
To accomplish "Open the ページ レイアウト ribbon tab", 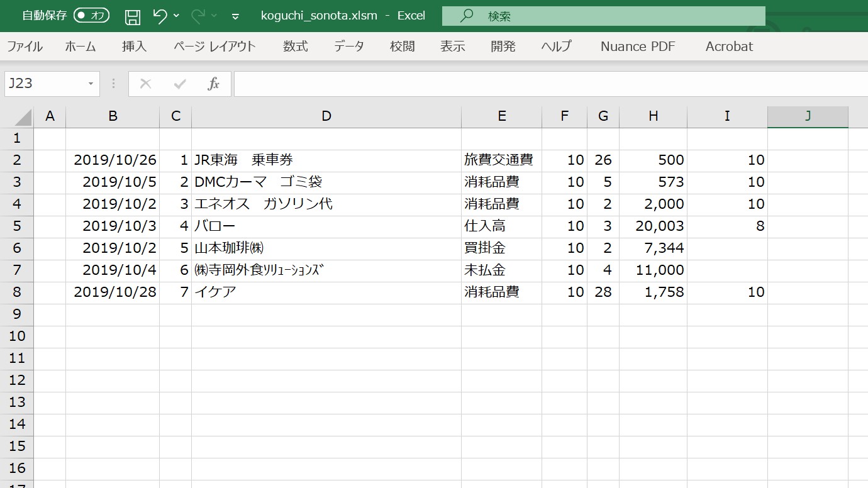I will 214,46.
